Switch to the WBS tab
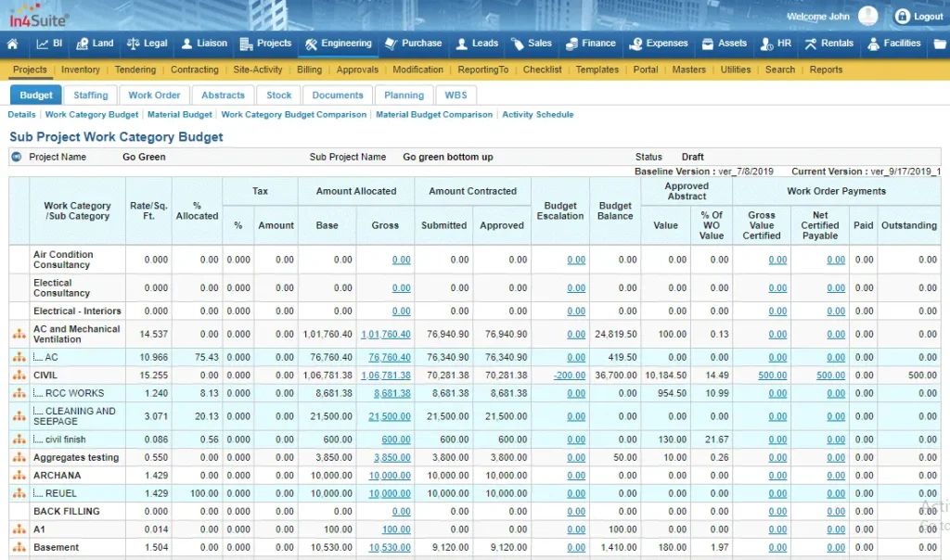The width and height of the screenshot is (950, 560). (456, 95)
